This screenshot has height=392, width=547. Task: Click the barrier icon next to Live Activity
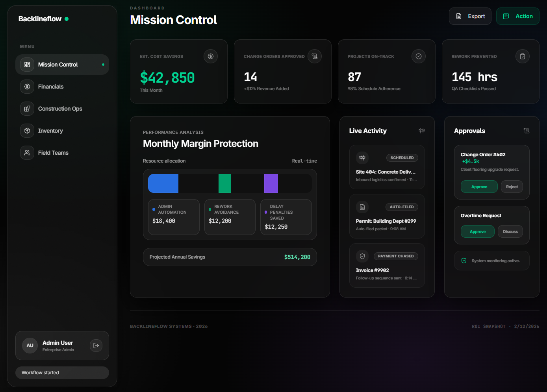(422, 130)
